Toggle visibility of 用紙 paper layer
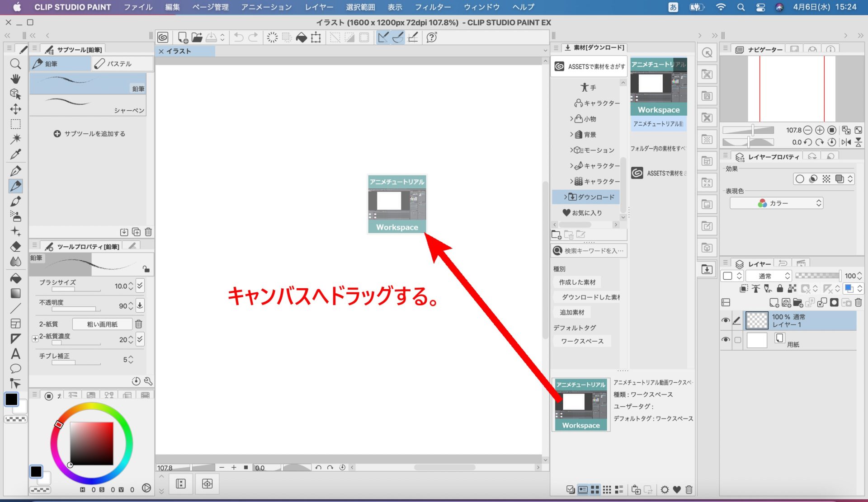The width and height of the screenshot is (868, 502). point(726,339)
